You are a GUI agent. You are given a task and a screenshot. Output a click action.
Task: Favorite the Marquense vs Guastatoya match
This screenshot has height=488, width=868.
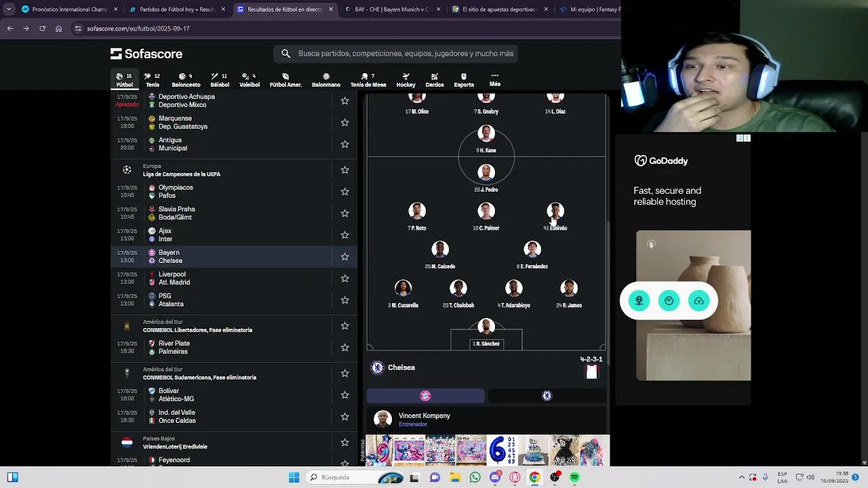[344, 123]
